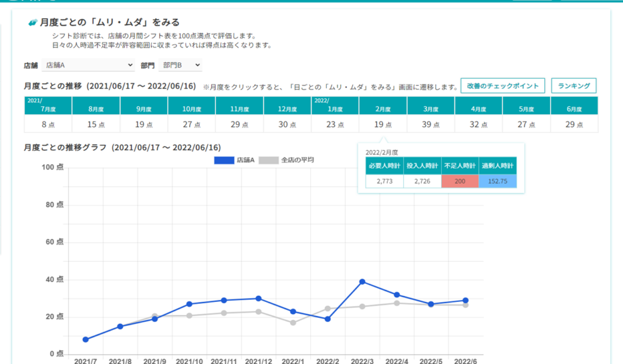Image resolution: width=623 pixels, height=364 pixels.
Task: Click the red 不足人時計 value cell 200
Action: coord(460,181)
